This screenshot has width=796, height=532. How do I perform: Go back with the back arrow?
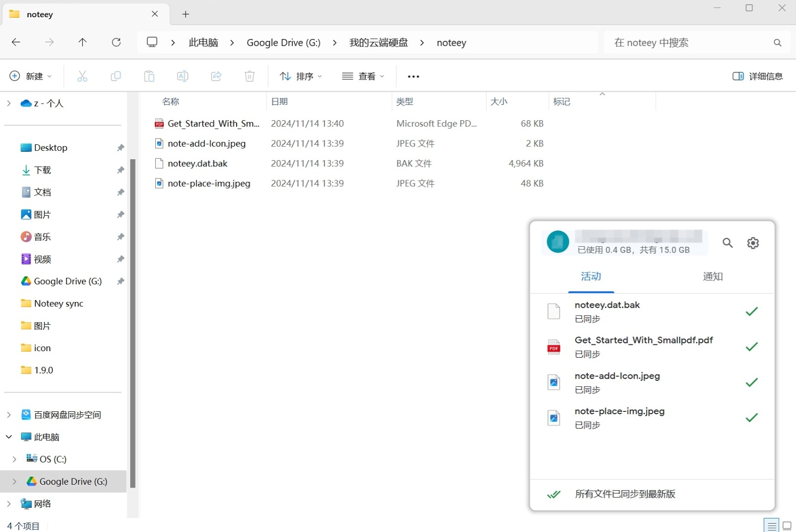(16, 42)
